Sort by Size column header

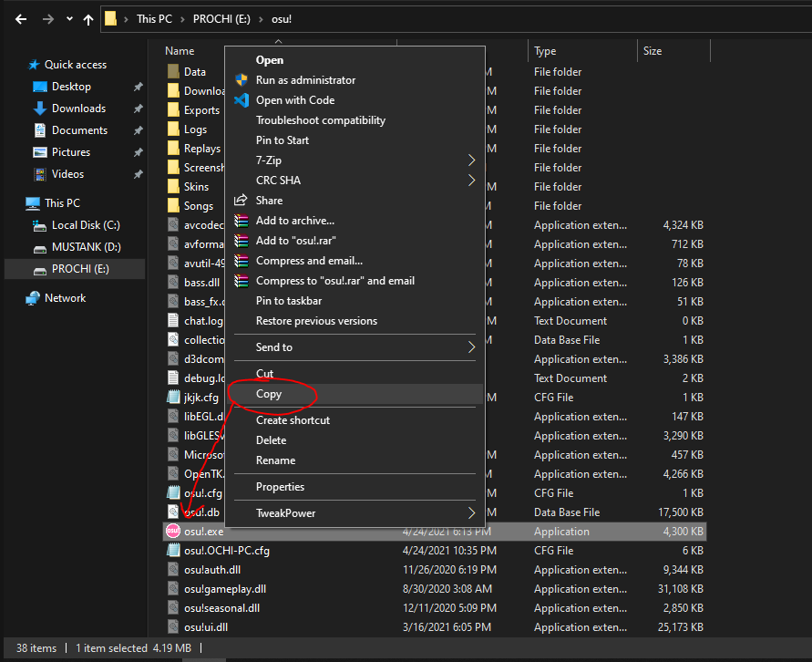tap(652, 51)
